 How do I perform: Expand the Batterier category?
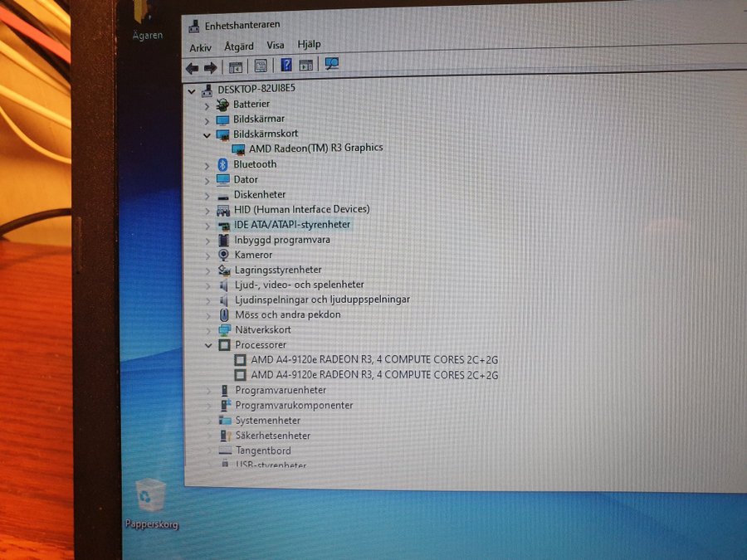click(x=207, y=105)
